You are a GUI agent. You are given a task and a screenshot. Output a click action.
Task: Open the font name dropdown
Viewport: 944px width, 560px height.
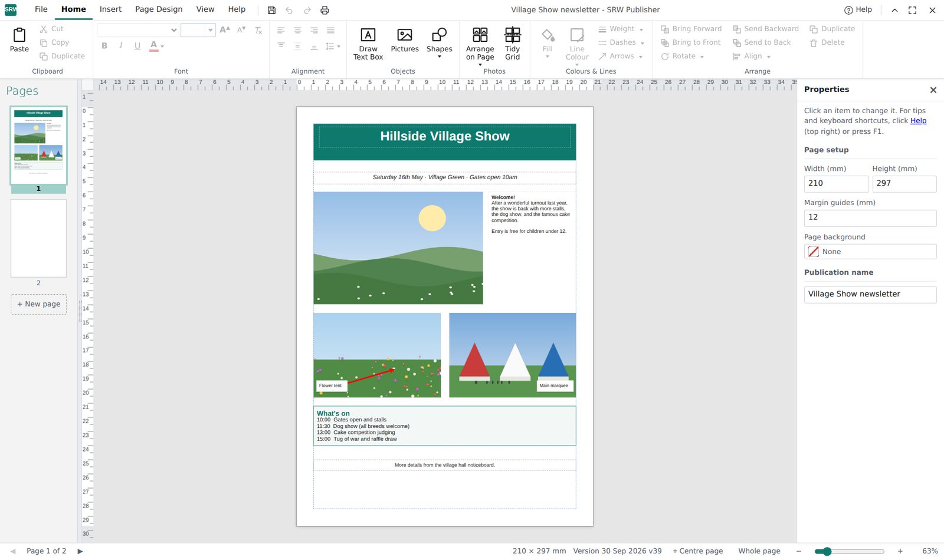[138, 30]
